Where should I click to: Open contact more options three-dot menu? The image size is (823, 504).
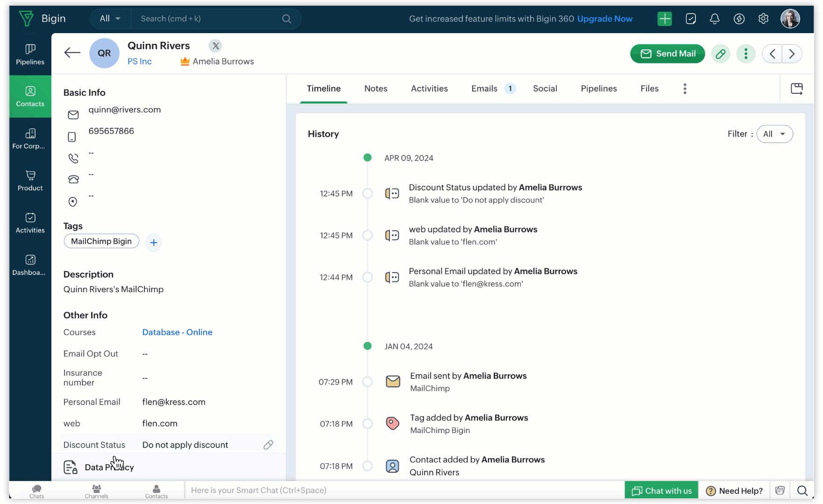click(x=745, y=54)
